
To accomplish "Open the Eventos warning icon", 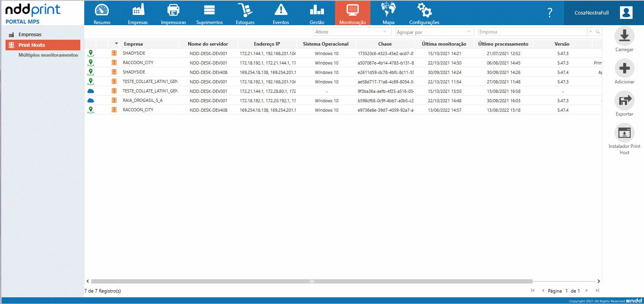I will pos(281,10).
